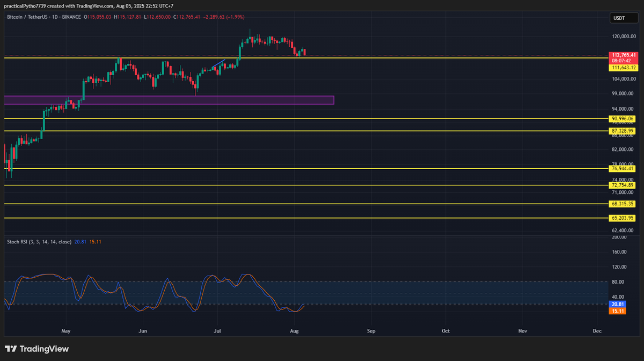Click the Jul label on time axis
This screenshot has height=361, width=644.
pos(217,331)
